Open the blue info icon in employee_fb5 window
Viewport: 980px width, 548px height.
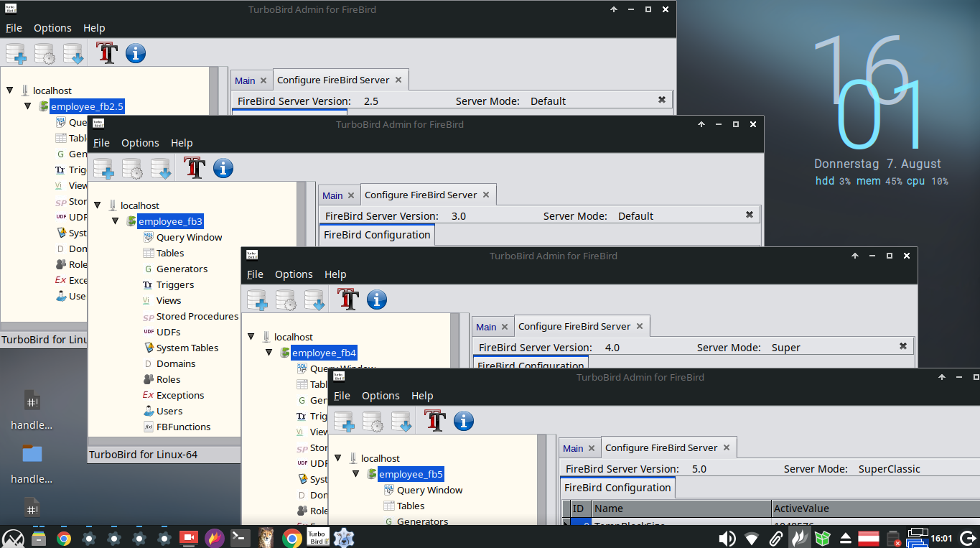click(x=464, y=421)
